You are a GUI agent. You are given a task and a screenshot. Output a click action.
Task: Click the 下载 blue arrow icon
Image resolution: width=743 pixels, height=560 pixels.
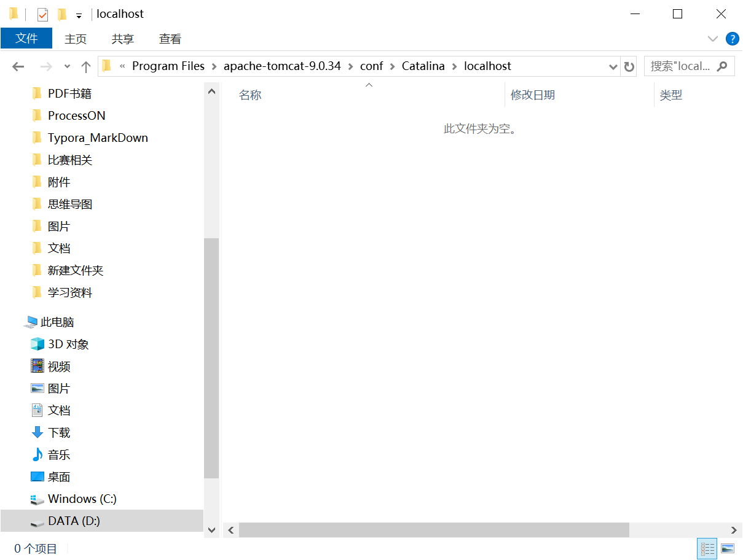coord(37,432)
